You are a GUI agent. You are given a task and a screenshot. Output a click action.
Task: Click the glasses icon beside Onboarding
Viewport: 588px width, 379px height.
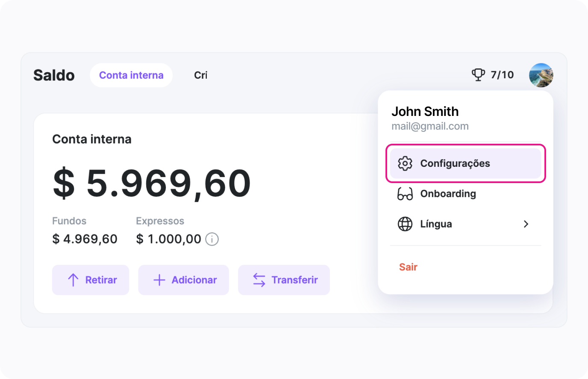(x=405, y=194)
